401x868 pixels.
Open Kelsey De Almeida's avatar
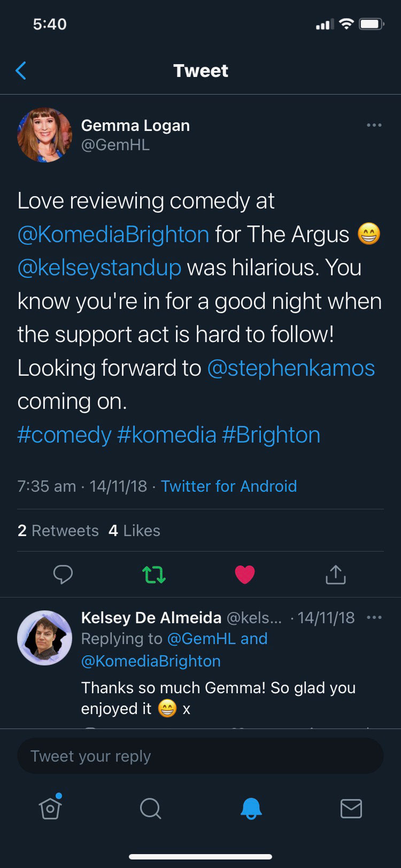[44, 638]
